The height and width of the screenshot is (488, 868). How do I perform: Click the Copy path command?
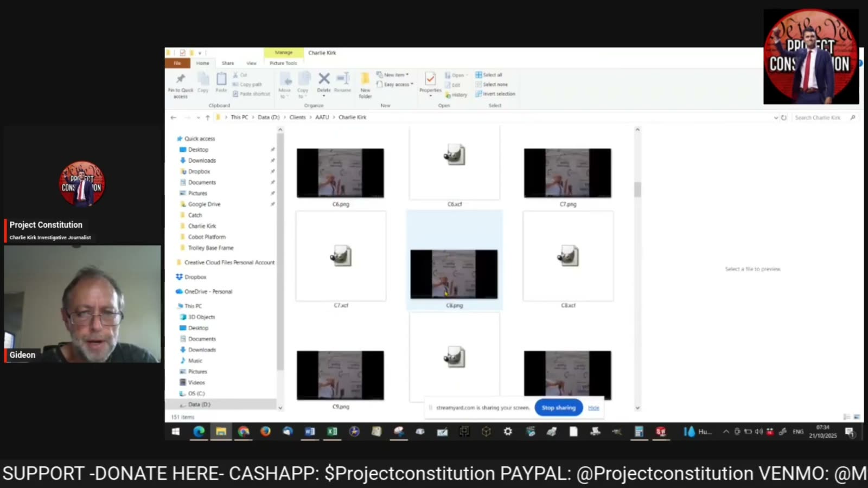pos(247,84)
